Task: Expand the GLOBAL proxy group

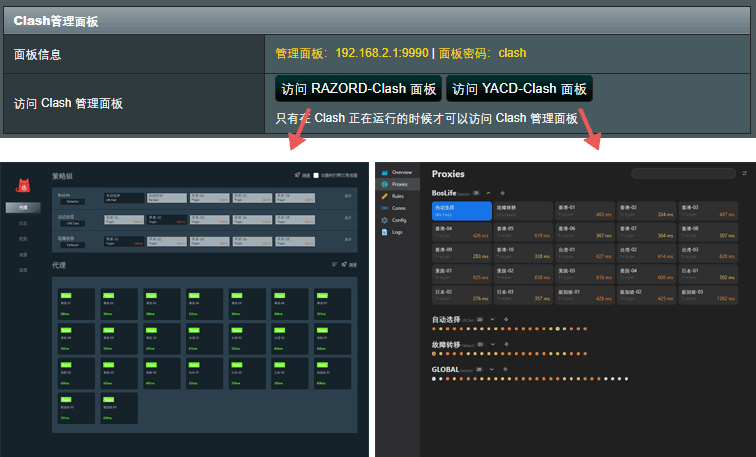Action: click(x=492, y=369)
